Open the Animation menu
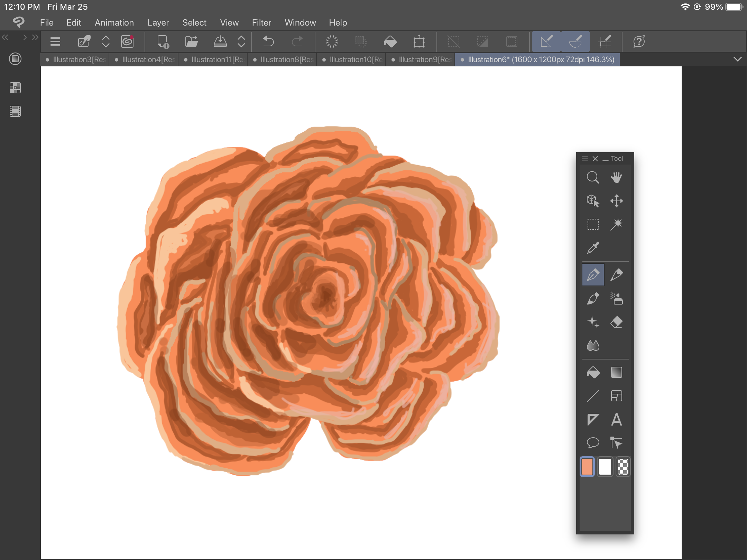The height and width of the screenshot is (560, 747). pos(114,22)
